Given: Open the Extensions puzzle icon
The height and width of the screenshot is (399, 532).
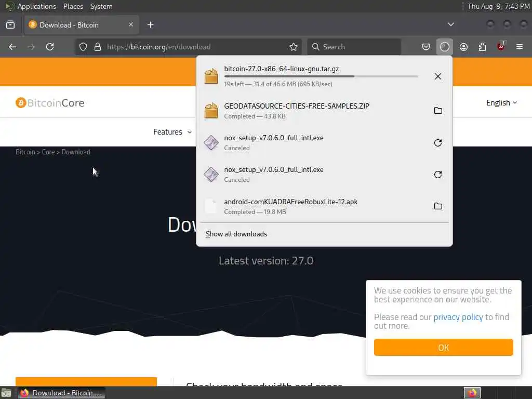Looking at the screenshot, I should coord(482,47).
